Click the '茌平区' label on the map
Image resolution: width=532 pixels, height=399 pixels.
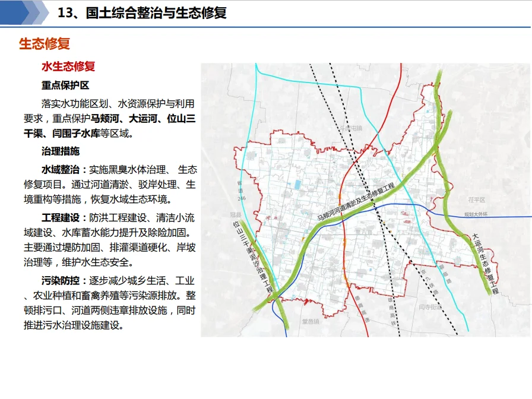476,199
